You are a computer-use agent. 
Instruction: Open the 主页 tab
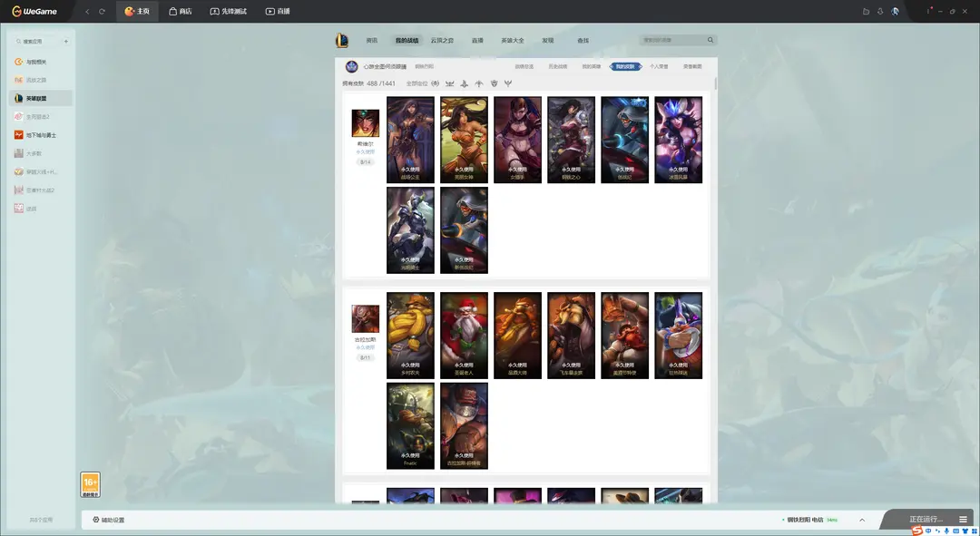[x=137, y=11]
